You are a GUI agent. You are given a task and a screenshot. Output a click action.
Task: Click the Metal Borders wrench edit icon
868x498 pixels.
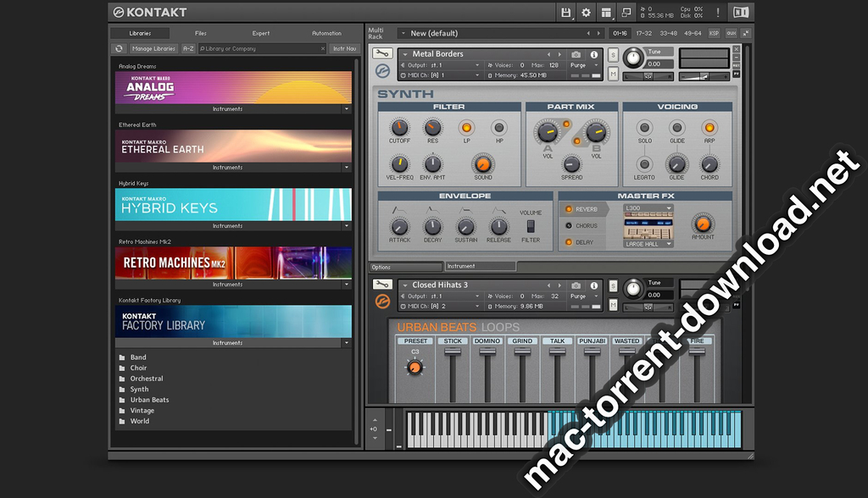coord(381,53)
